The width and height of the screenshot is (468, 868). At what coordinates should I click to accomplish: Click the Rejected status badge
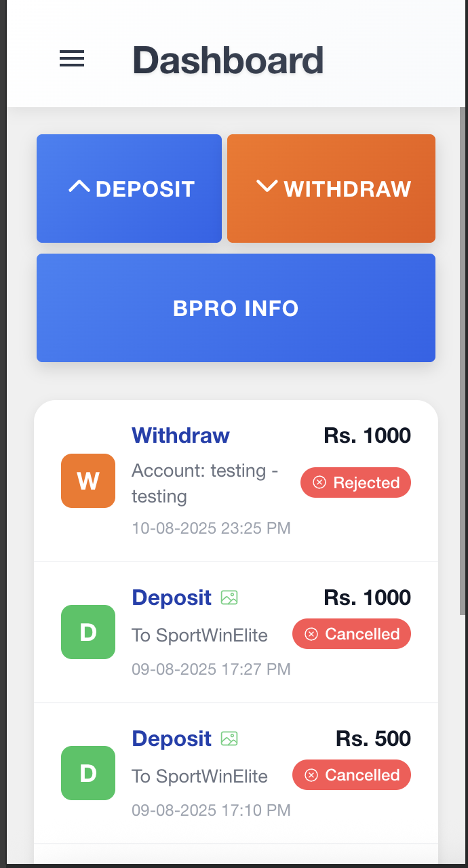coord(355,482)
